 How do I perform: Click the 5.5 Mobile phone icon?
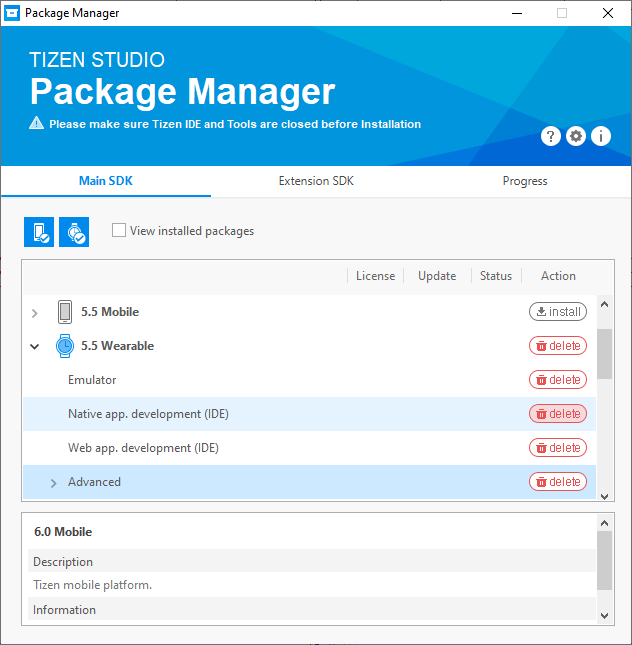tap(65, 312)
